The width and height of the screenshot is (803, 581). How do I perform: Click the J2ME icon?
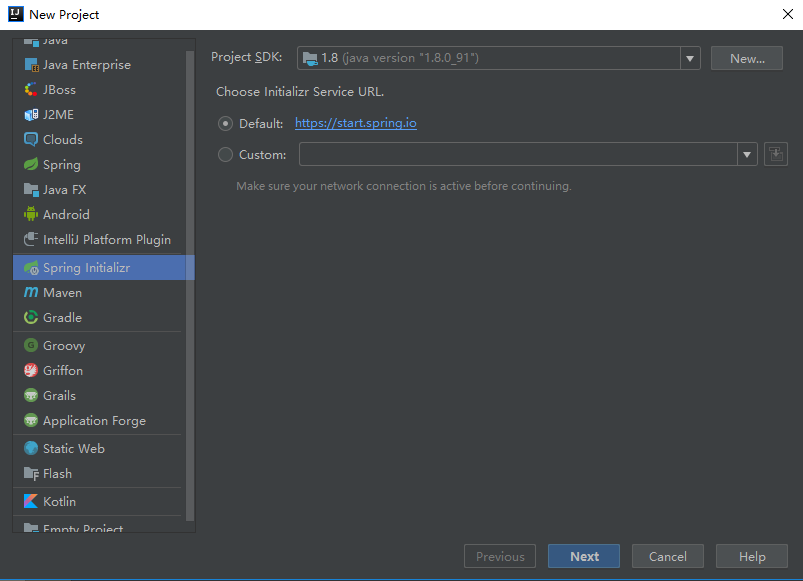tap(31, 115)
